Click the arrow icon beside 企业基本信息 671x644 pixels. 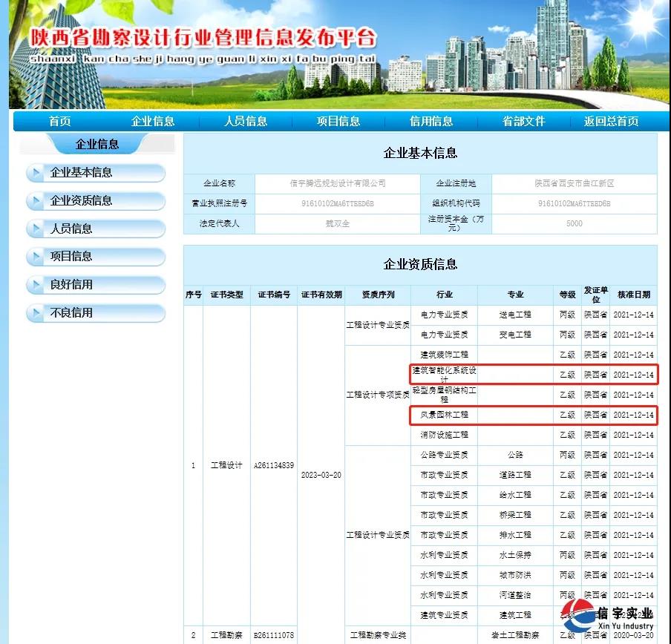pyautogui.click(x=37, y=173)
